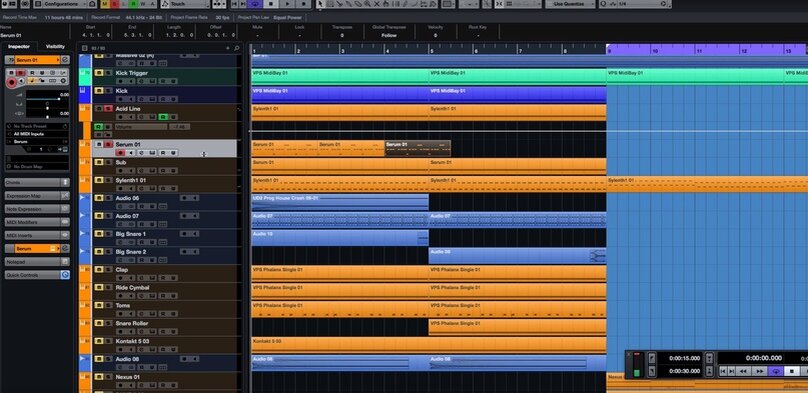Open the No Drum Map selector
Image resolution: width=808 pixels, height=393 pixels.
[37, 167]
